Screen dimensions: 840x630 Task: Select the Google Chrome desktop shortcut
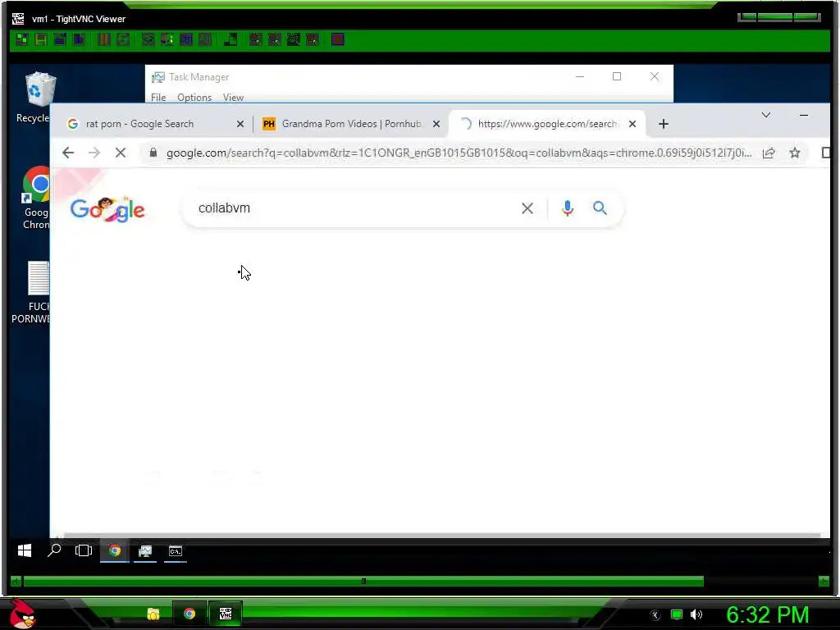point(36,199)
